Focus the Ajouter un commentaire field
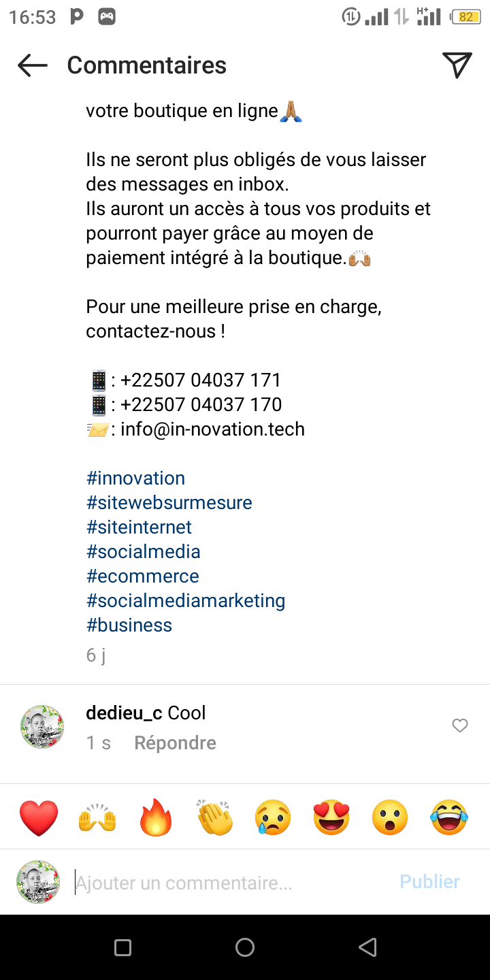This screenshot has width=490, height=980. pyautogui.click(x=231, y=883)
